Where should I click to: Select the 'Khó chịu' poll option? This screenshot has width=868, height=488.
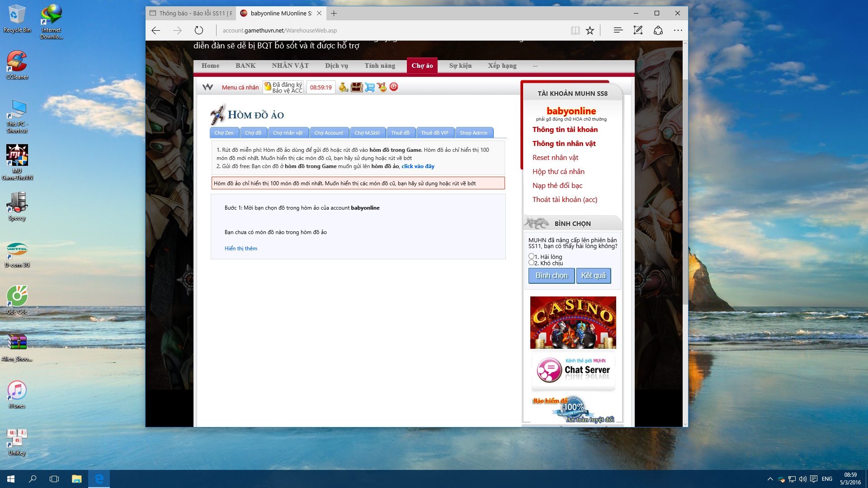pyautogui.click(x=532, y=263)
